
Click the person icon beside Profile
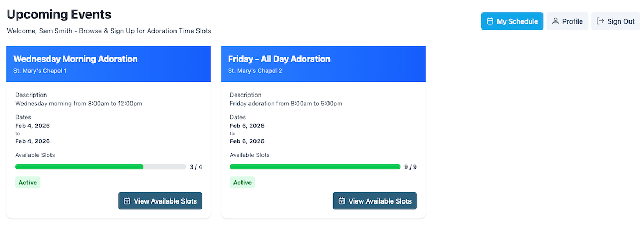coord(555,21)
